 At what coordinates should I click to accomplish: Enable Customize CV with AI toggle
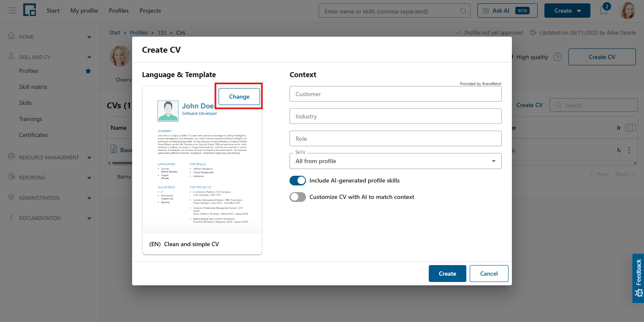pos(298,197)
